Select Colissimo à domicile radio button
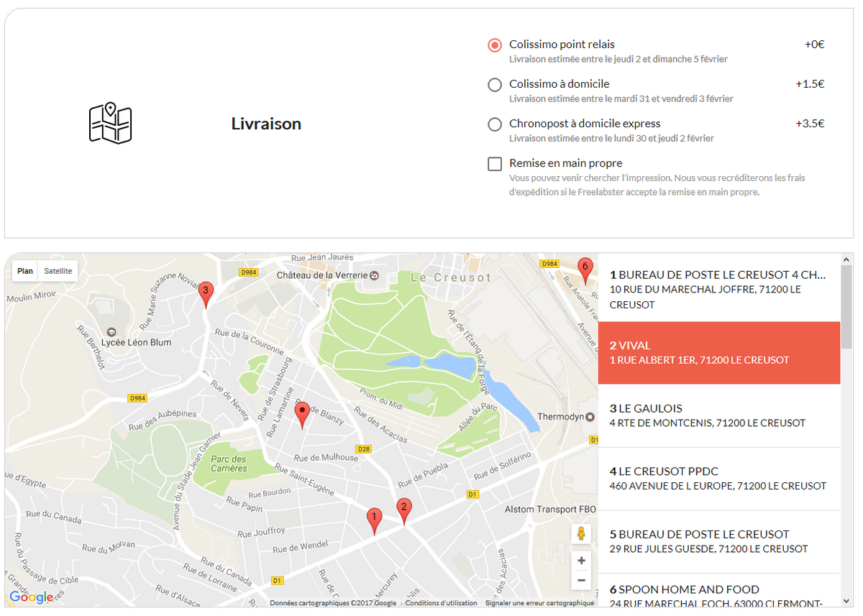This screenshot has height=616, width=863. pyautogui.click(x=495, y=85)
